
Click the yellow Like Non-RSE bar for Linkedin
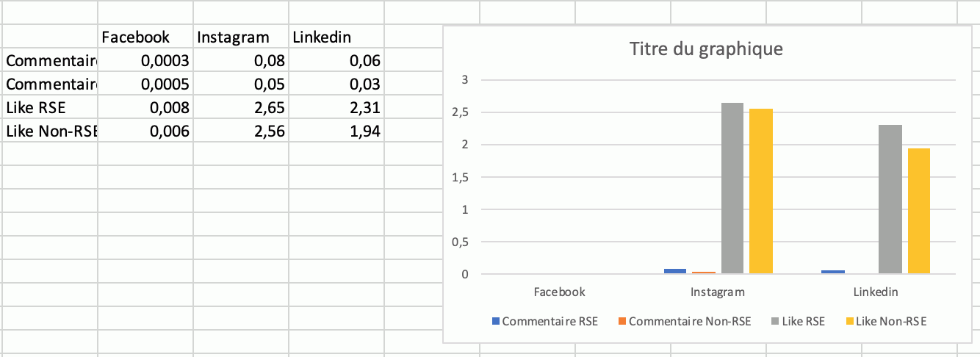coord(918,211)
